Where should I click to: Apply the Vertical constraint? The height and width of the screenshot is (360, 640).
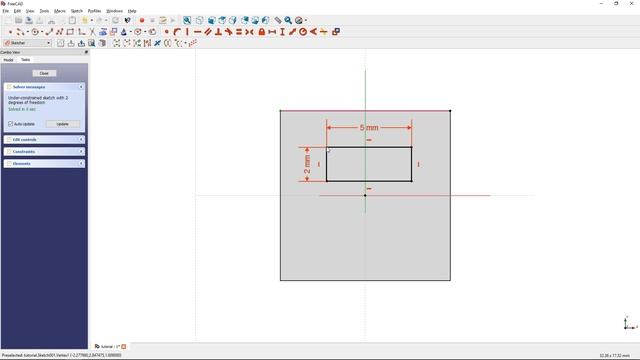click(x=187, y=32)
